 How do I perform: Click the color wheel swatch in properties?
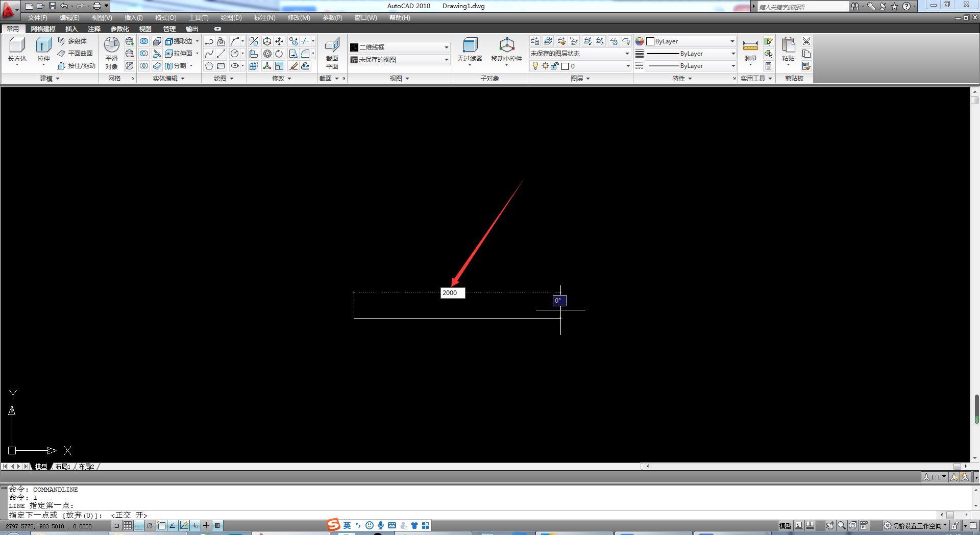(640, 41)
